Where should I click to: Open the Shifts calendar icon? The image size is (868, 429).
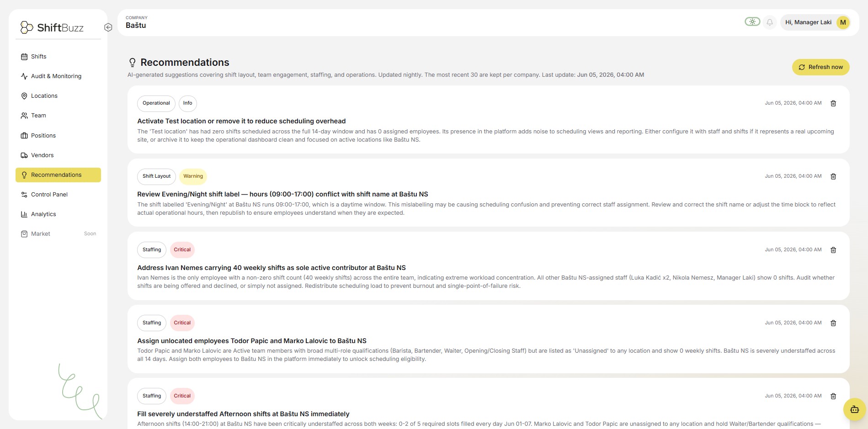24,57
